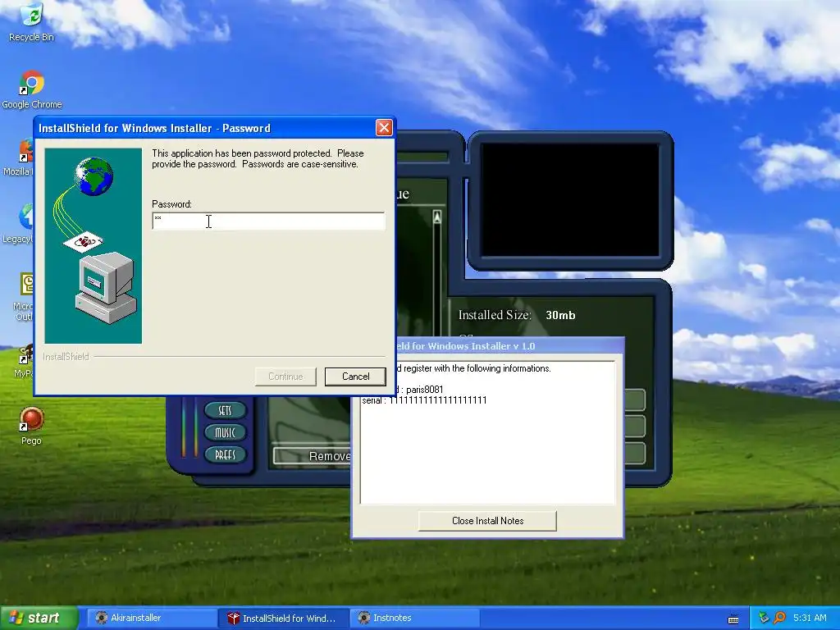Open the Recycle Bin desktop icon
This screenshot has height=630, width=840.
point(31,22)
